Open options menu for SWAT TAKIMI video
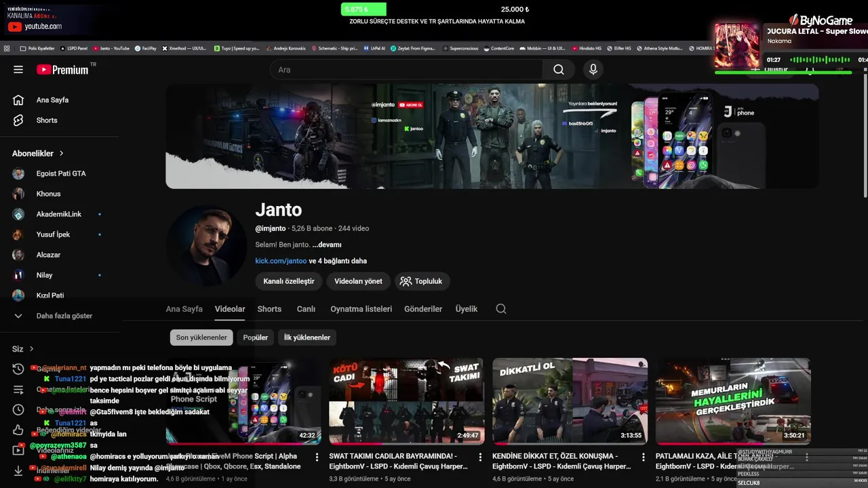Screen dimensions: 868x488 tap(480, 457)
